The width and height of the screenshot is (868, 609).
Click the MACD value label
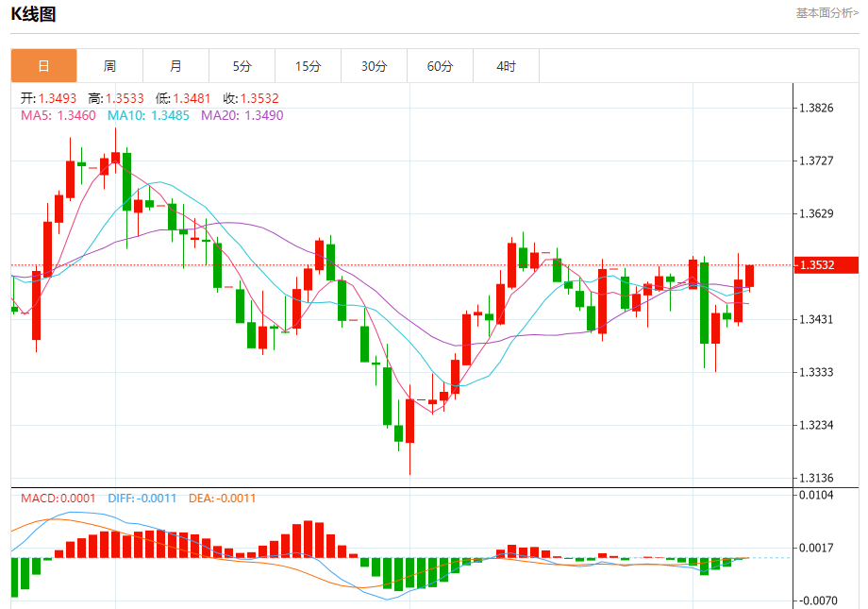[x=58, y=498]
